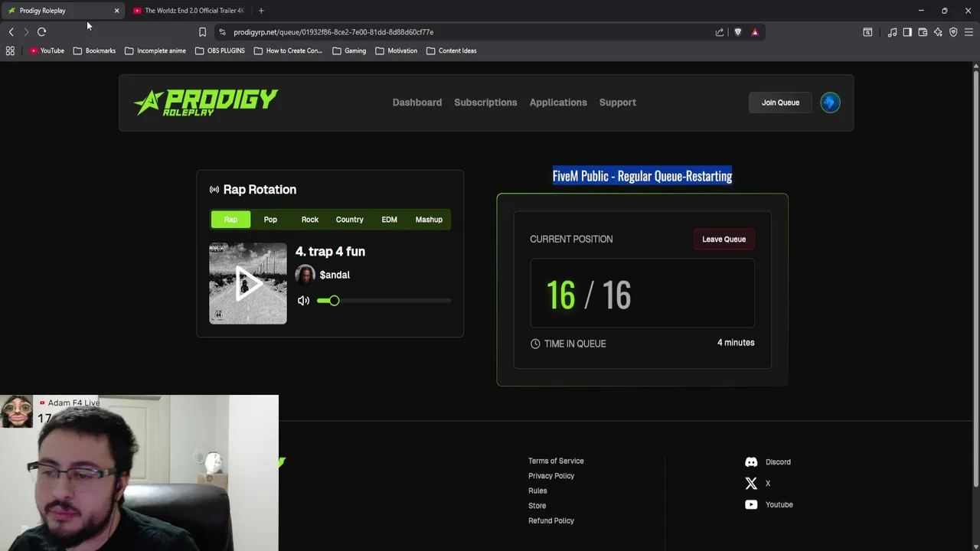Viewport: 980px width, 551px height.
Task: Open Leo AI sparkle icon
Action: coord(938,32)
